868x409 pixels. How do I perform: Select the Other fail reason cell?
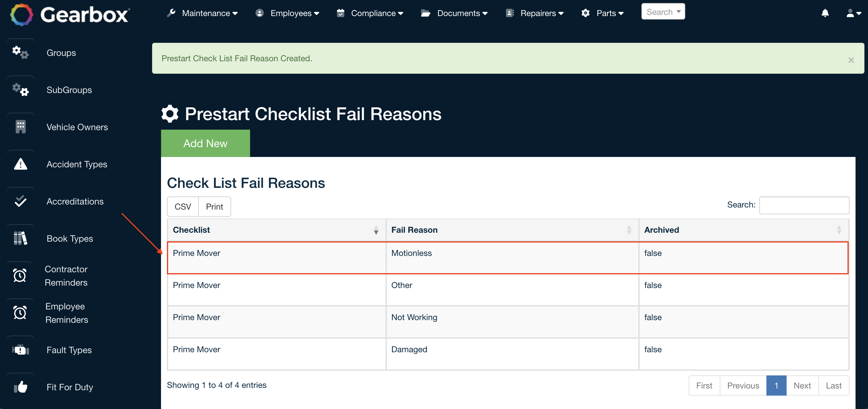coord(512,290)
